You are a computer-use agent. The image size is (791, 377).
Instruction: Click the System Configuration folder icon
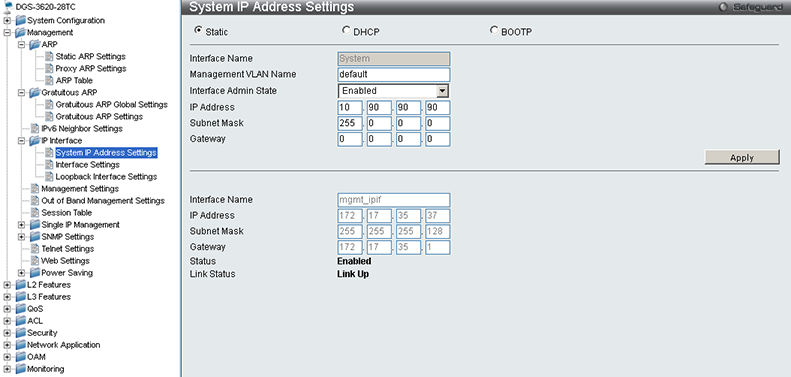tap(20, 20)
